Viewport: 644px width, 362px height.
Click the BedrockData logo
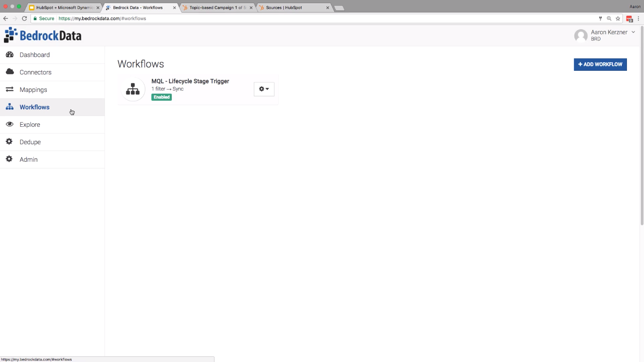(43, 35)
